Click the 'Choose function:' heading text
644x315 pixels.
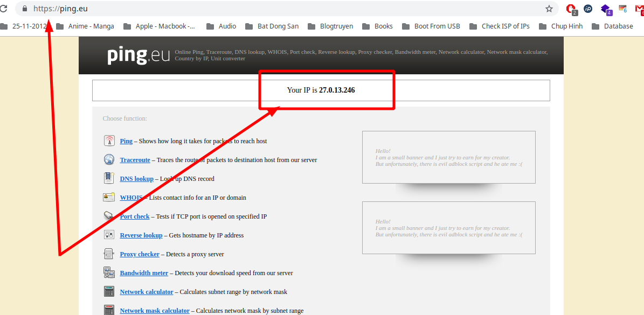[125, 118]
